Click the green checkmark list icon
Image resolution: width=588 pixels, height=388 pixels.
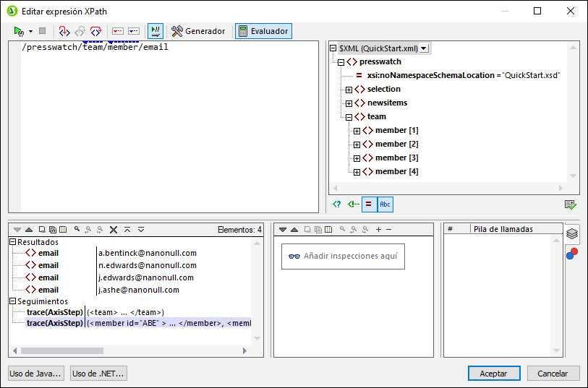pyautogui.click(x=570, y=204)
